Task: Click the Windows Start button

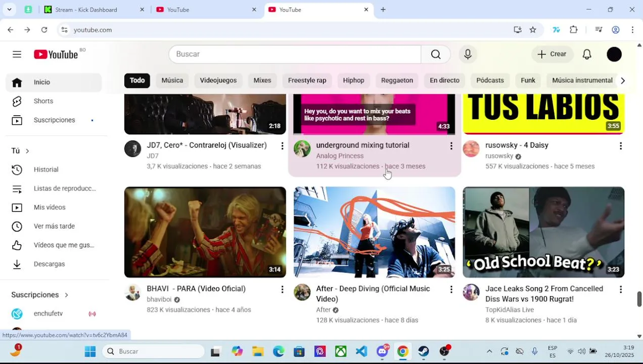Action: point(90,351)
